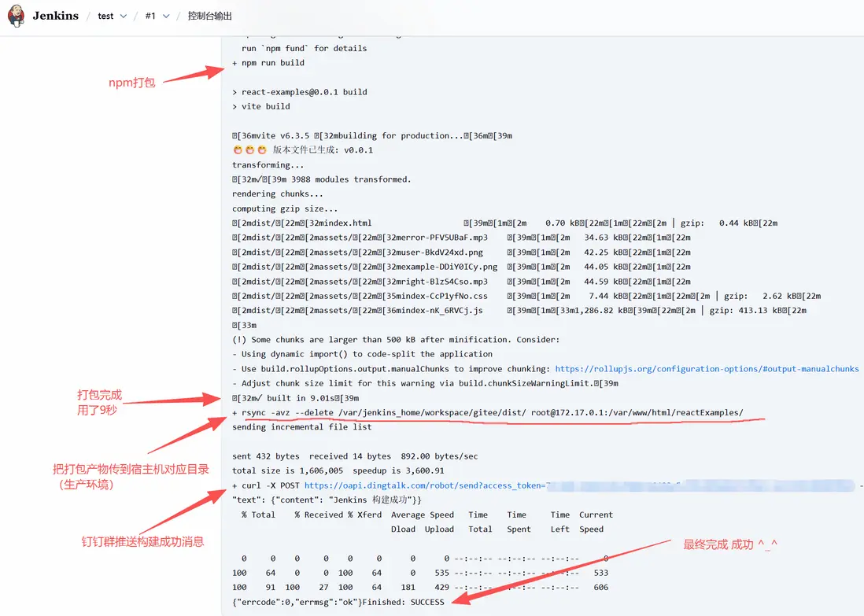Open the test job breadcrumb

click(x=105, y=16)
